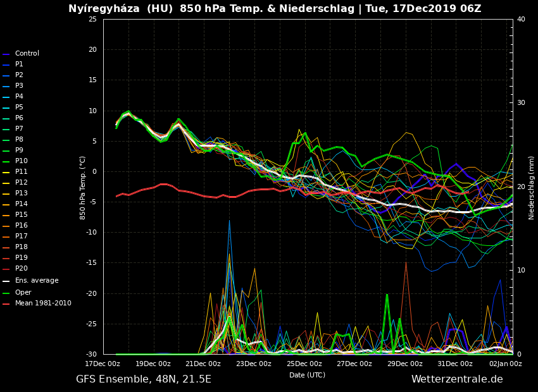Click the white line swatch beside Ens. average

pyautogui.click(x=6, y=281)
